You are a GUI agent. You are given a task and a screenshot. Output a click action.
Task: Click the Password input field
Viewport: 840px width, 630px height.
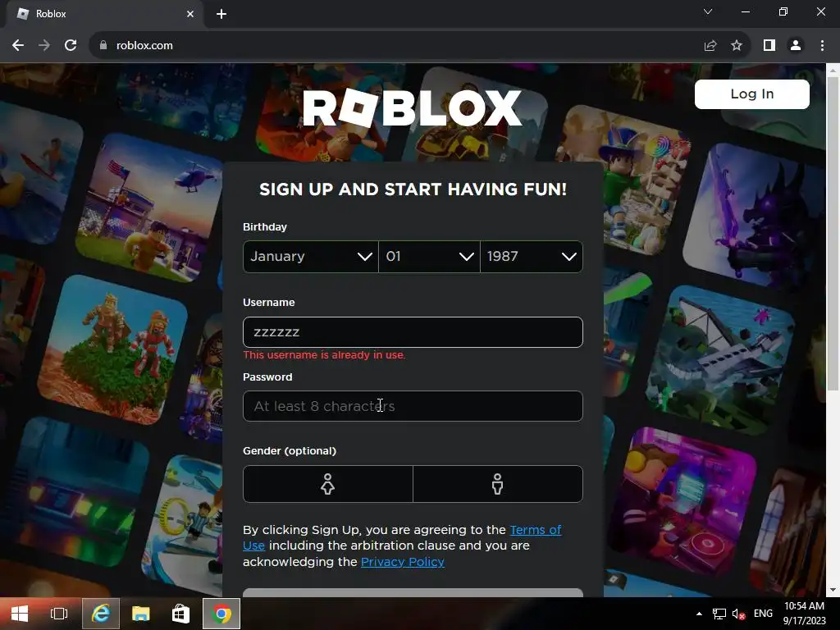coord(413,406)
